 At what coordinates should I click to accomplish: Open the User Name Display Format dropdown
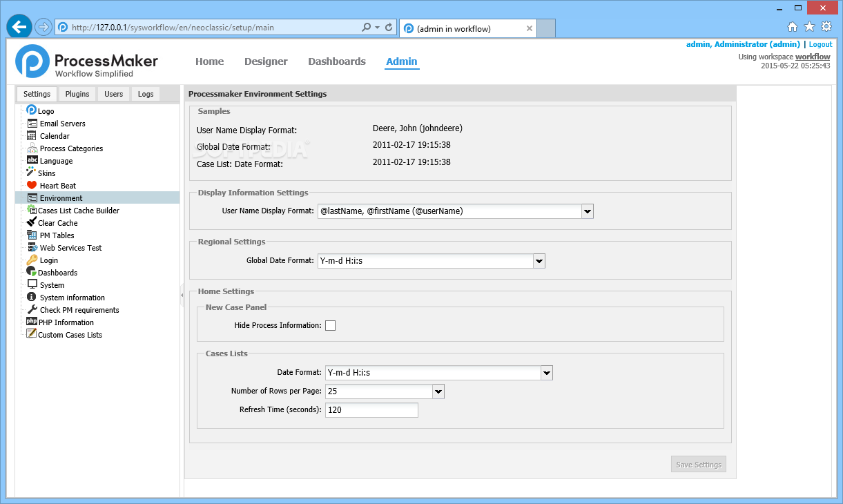pyautogui.click(x=588, y=211)
